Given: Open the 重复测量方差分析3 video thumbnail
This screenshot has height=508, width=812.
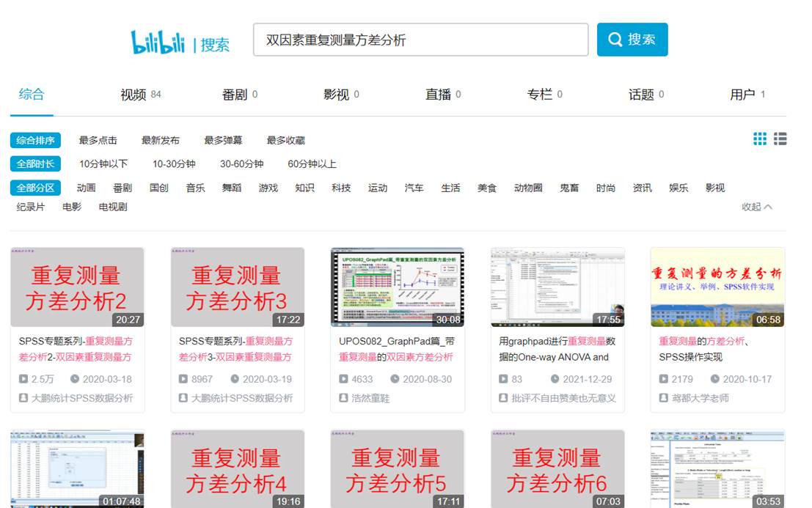Looking at the screenshot, I should coord(237,287).
